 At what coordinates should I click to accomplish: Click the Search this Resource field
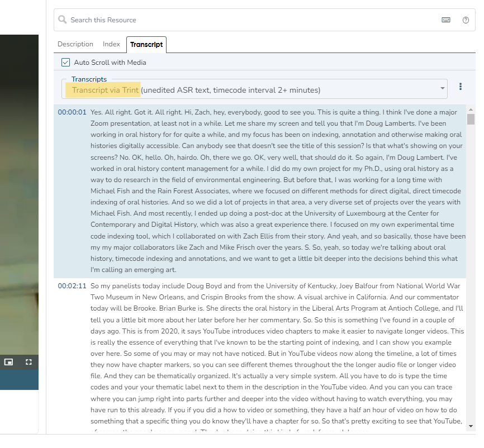coord(252,20)
